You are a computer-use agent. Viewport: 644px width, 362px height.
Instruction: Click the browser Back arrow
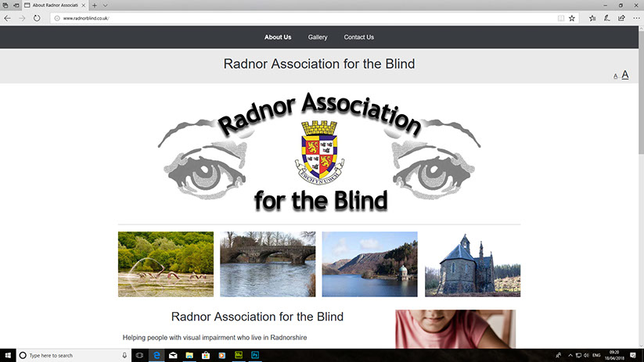(x=7, y=18)
